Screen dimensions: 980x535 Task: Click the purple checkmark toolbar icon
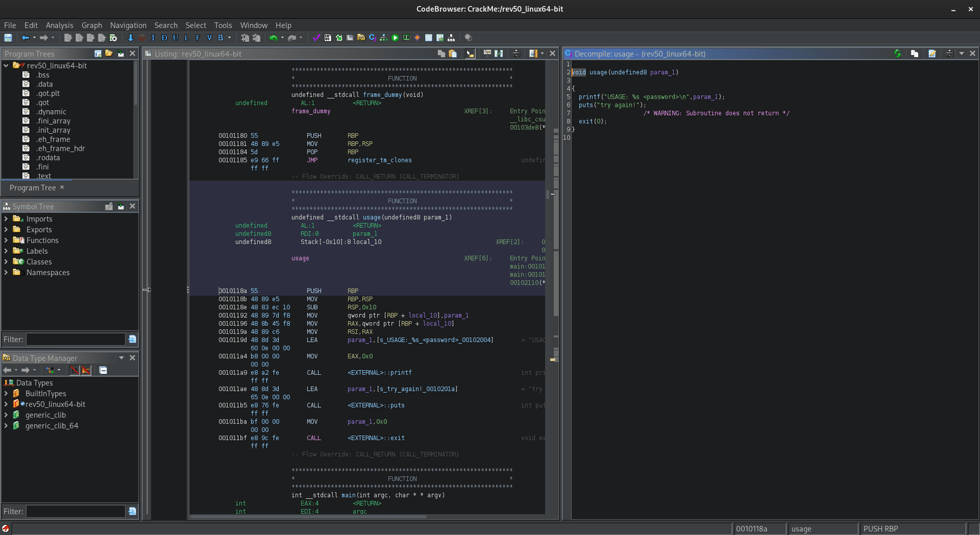click(x=317, y=38)
